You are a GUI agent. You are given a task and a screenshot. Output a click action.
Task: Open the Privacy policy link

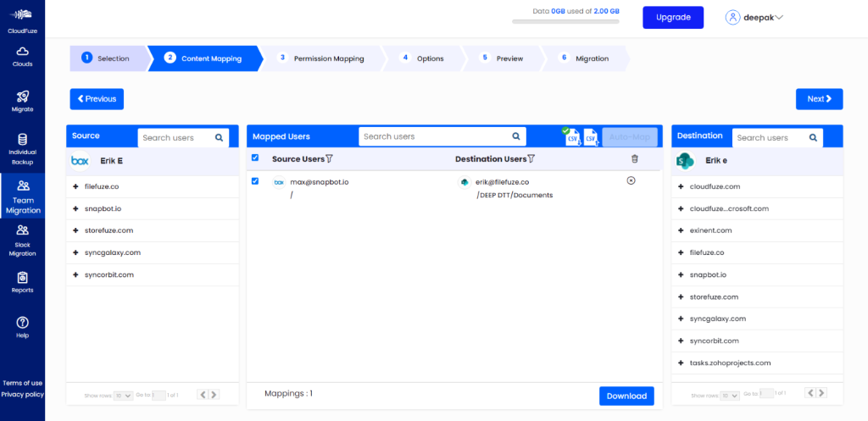[22, 395]
